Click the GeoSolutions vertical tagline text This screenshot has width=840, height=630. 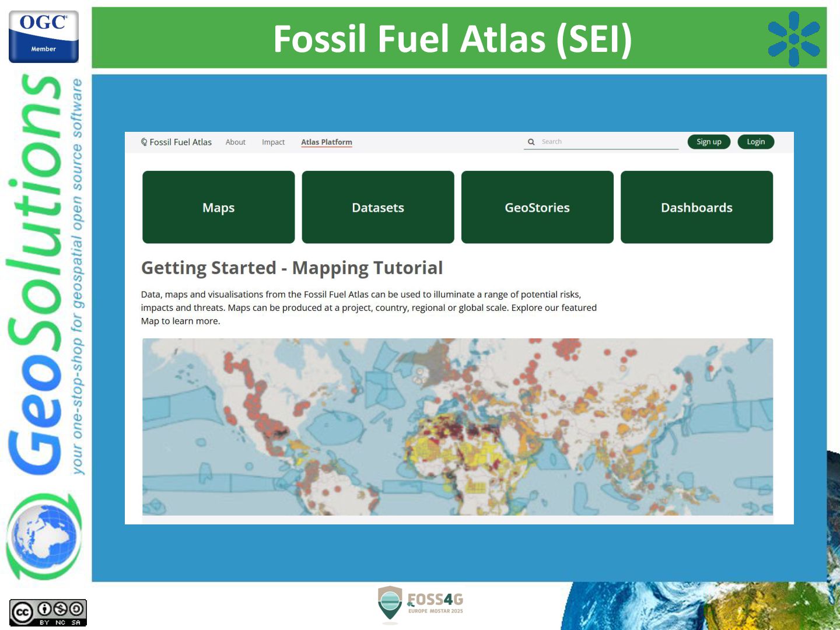[77, 277]
